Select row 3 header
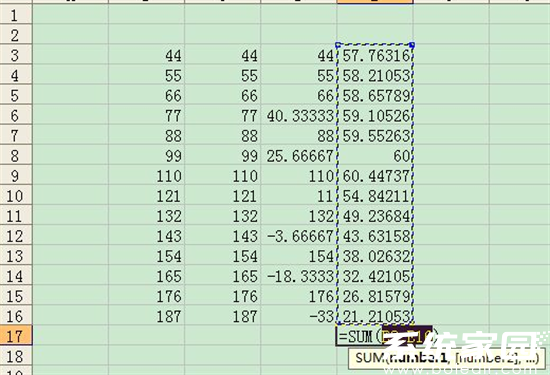The width and height of the screenshot is (550, 375). pos(16,55)
